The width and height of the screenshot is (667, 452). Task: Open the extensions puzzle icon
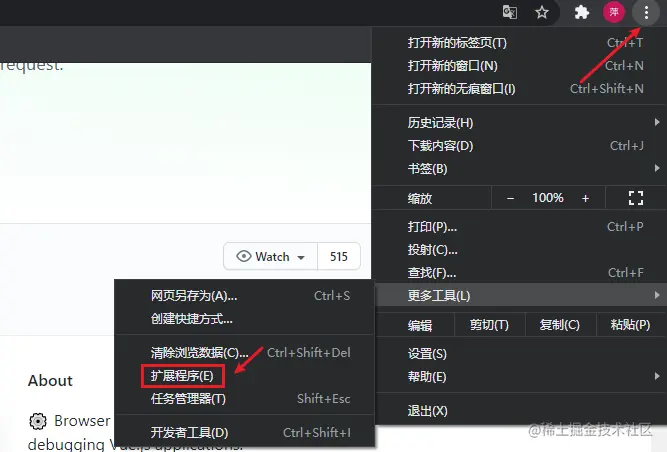[581, 12]
